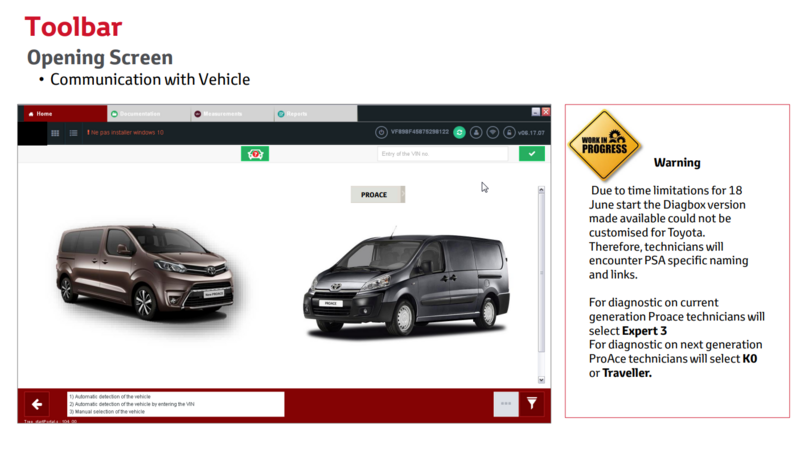800x449 pixels.
Task: Switch to the Documentation tab
Action: point(149,114)
